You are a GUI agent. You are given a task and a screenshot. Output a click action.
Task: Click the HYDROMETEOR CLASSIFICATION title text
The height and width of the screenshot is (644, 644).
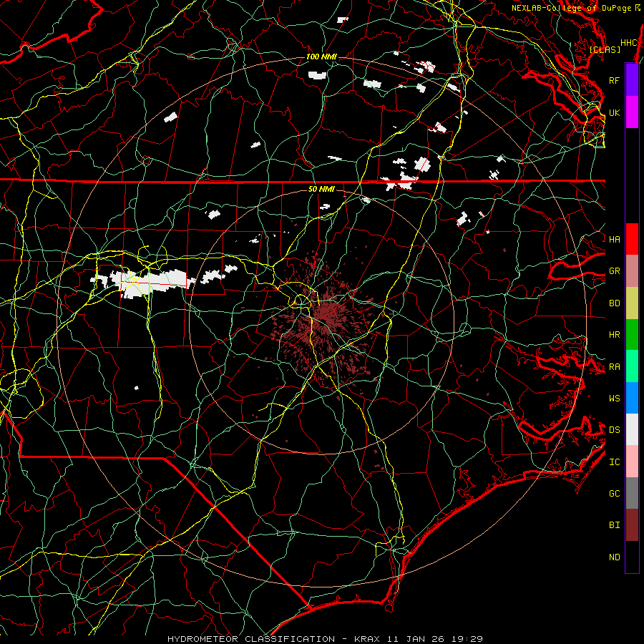pyautogui.click(x=251, y=639)
